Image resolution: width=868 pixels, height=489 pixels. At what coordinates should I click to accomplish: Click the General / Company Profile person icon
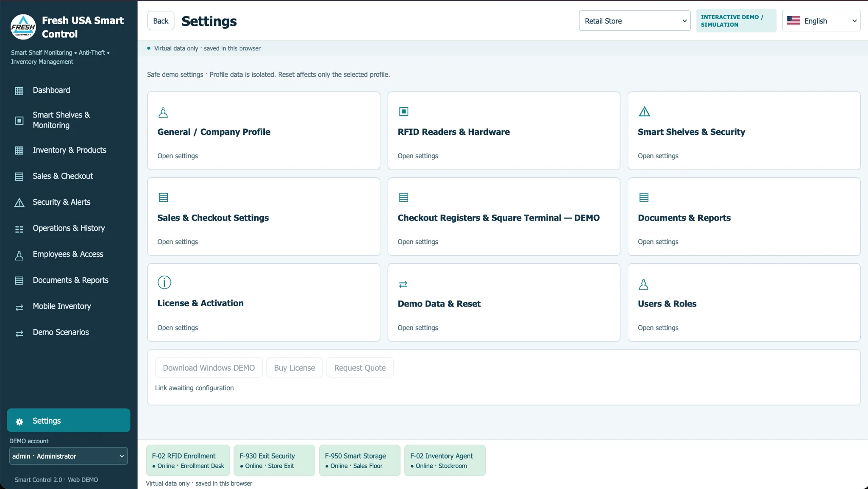tap(163, 112)
